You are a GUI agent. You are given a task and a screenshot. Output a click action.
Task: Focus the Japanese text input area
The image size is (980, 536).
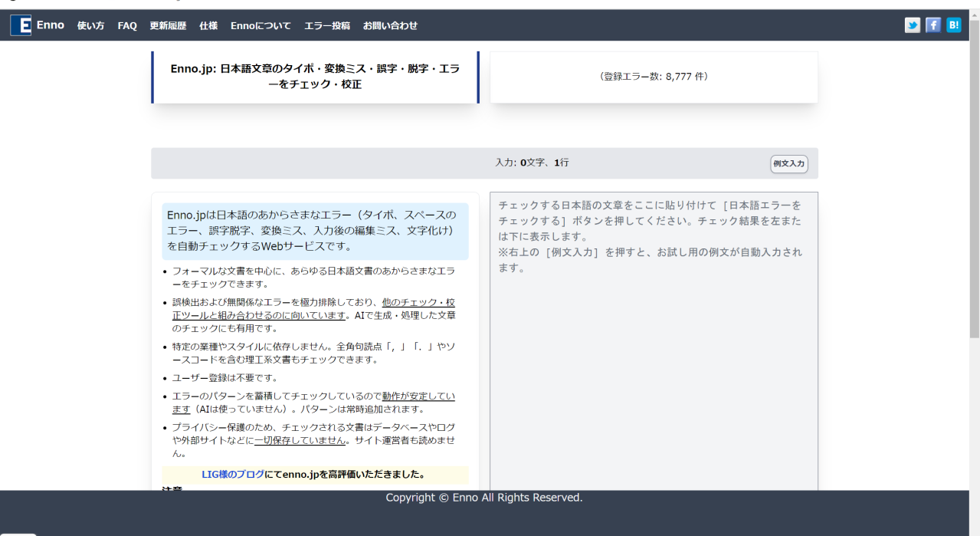click(x=654, y=341)
